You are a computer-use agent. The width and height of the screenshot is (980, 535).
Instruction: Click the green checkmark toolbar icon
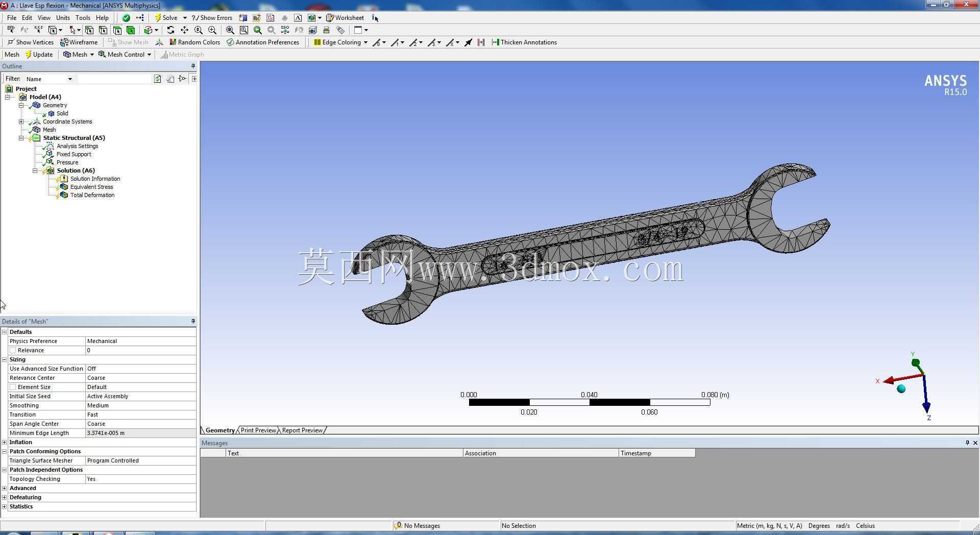click(126, 18)
